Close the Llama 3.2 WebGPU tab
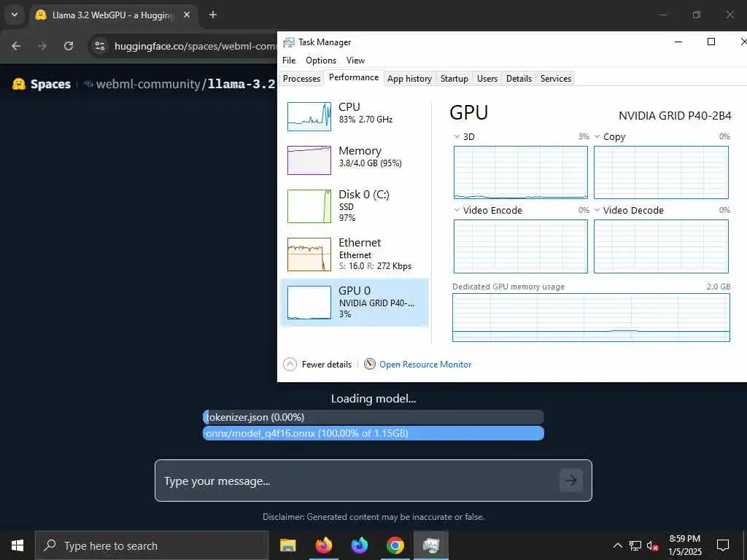Screen dimensions: 747x560 [187, 15]
